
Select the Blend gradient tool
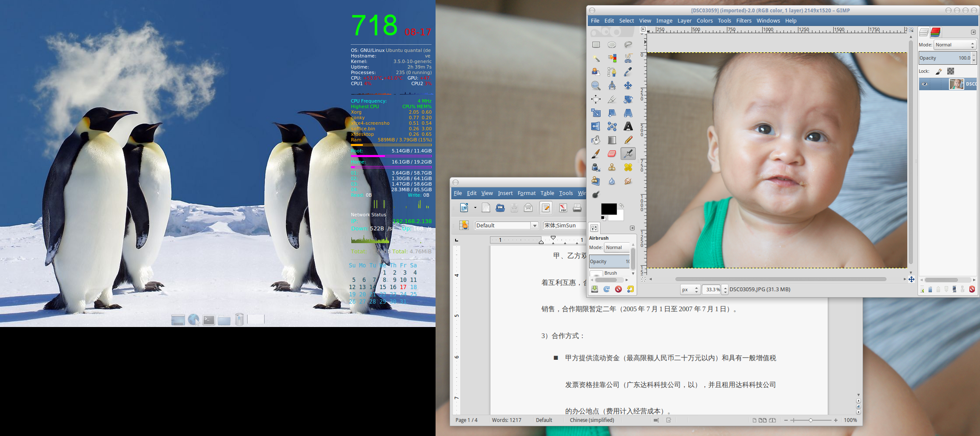tap(612, 140)
